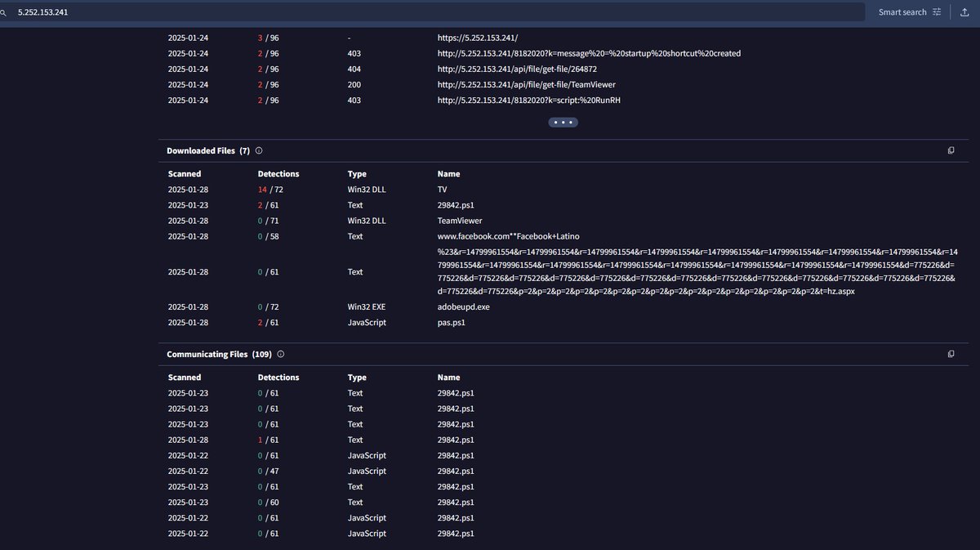Select the 0 / 47 detections value
The height and width of the screenshot is (550, 980).
[x=268, y=471]
